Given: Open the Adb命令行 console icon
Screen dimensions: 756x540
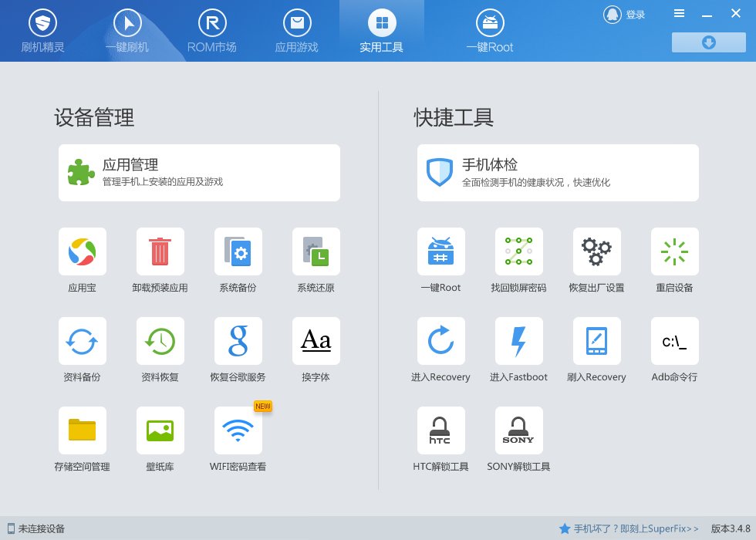Looking at the screenshot, I should (674, 341).
